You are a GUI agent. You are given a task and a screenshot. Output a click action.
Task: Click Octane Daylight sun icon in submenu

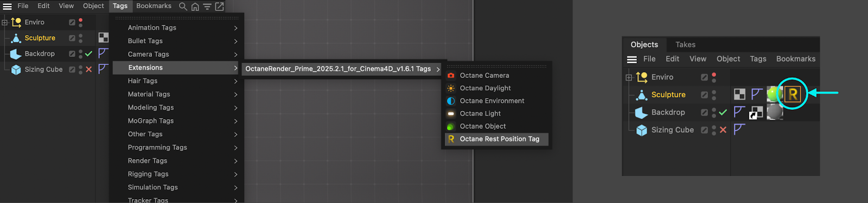tap(451, 88)
